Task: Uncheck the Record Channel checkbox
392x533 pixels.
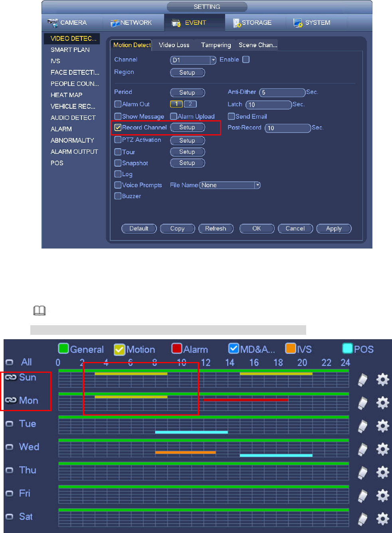Action: coord(118,127)
